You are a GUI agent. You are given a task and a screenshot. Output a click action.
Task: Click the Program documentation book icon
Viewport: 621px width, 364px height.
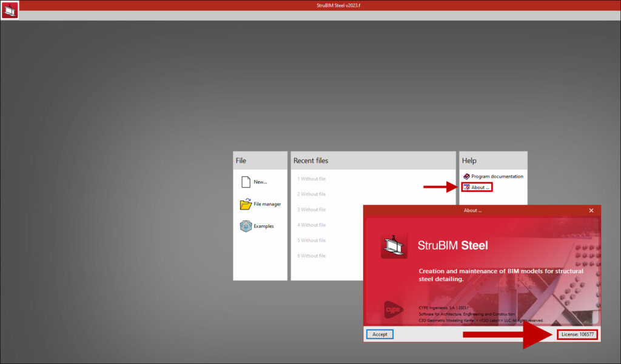(x=466, y=176)
